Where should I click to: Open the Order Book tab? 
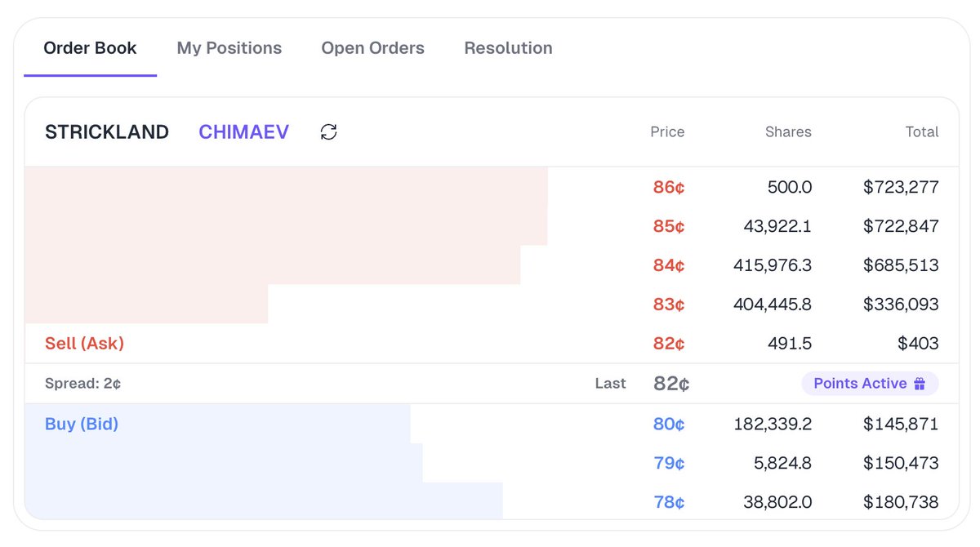click(x=90, y=48)
